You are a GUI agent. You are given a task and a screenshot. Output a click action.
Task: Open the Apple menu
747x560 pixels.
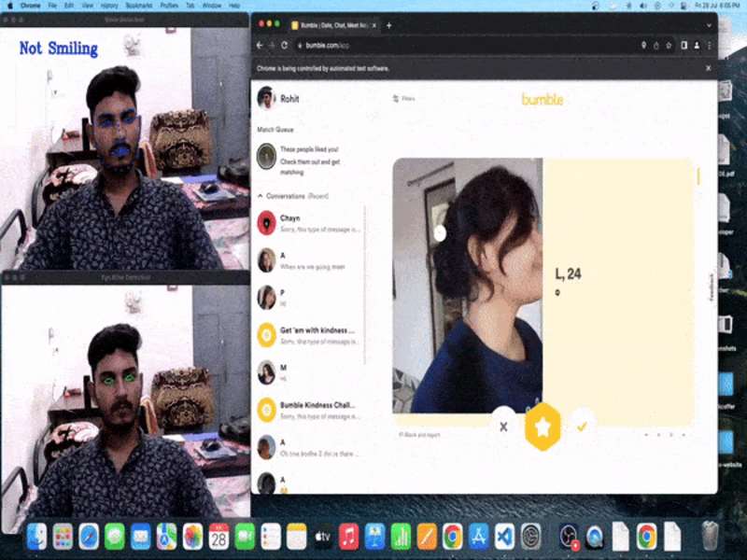pos(9,6)
